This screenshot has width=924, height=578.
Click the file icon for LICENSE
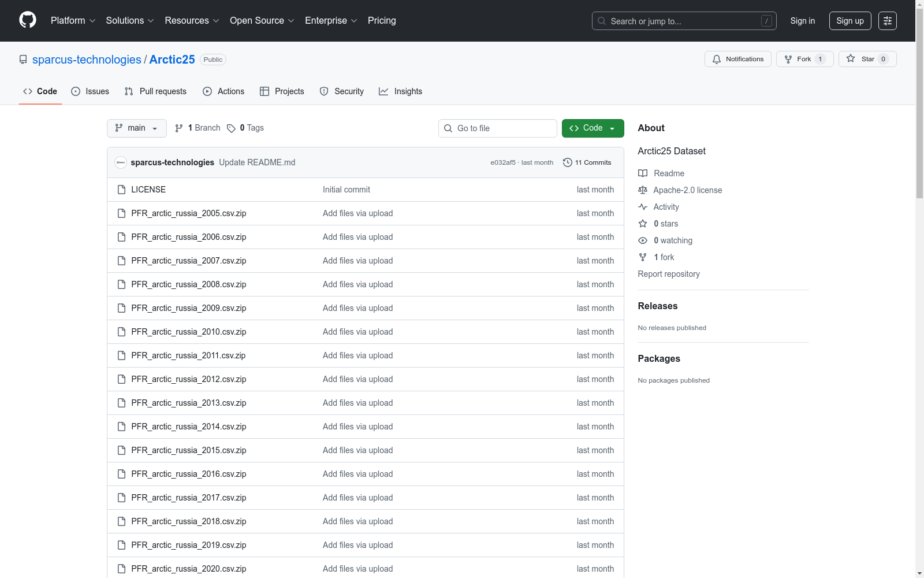[x=121, y=190]
